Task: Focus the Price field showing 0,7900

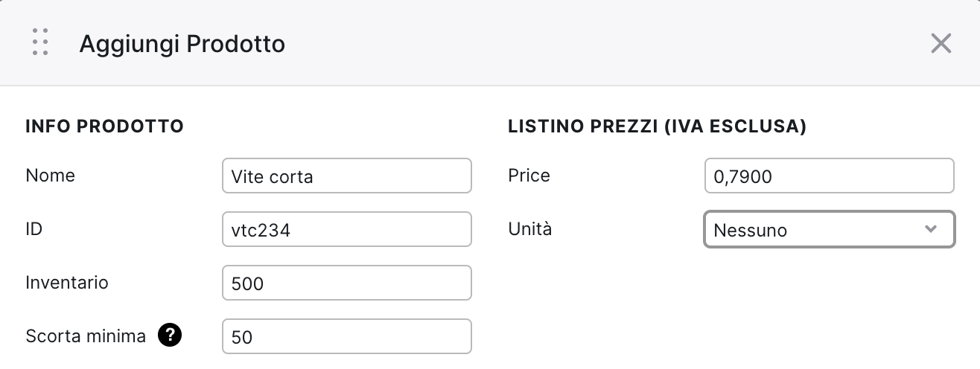Action: click(x=830, y=176)
